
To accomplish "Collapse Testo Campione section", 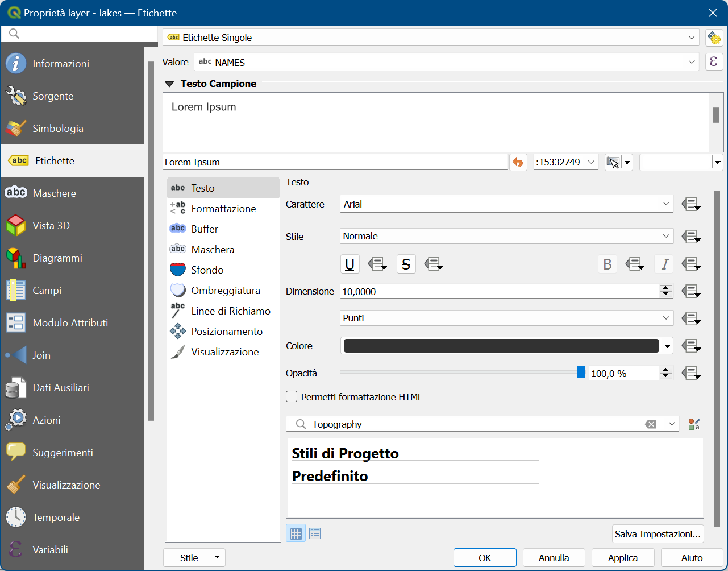I will coord(169,84).
